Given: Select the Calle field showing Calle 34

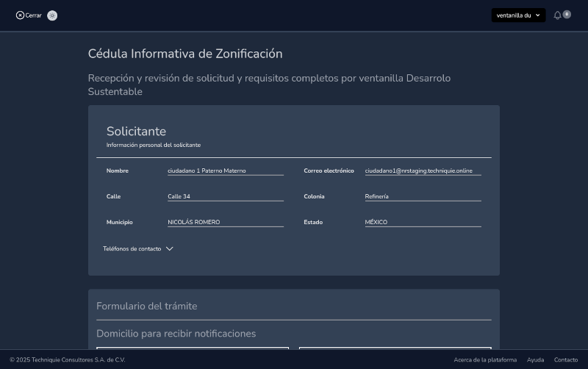Looking at the screenshot, I should 225,196.
